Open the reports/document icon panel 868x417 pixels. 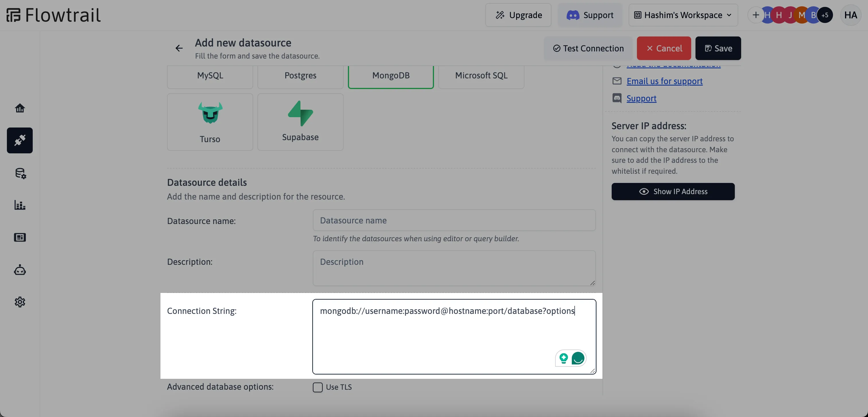(20, 237)
